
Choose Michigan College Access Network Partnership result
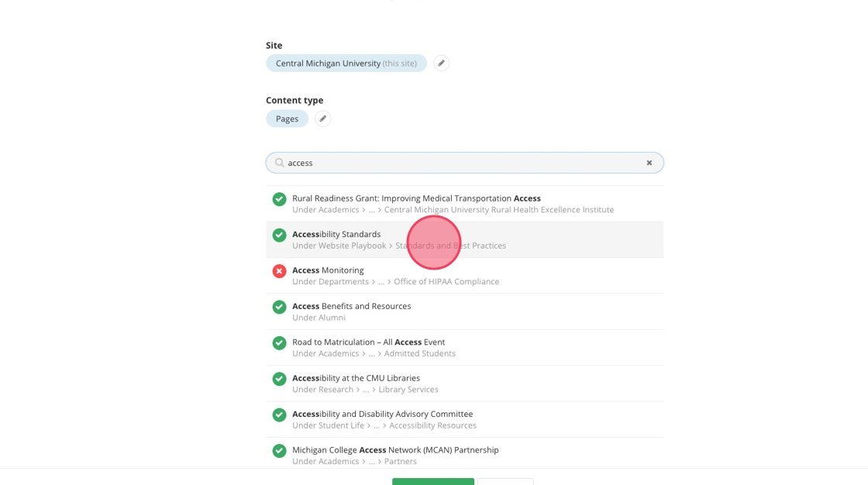click(x=464, y=453)
